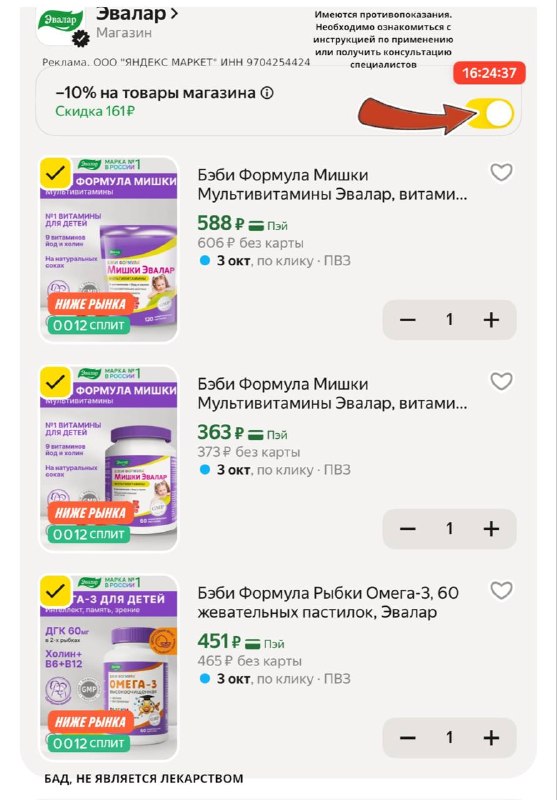
Task: Add 363 ₽ Мишки vitamins to favorites
Action: pyautogui.click(x=501, y=381)
